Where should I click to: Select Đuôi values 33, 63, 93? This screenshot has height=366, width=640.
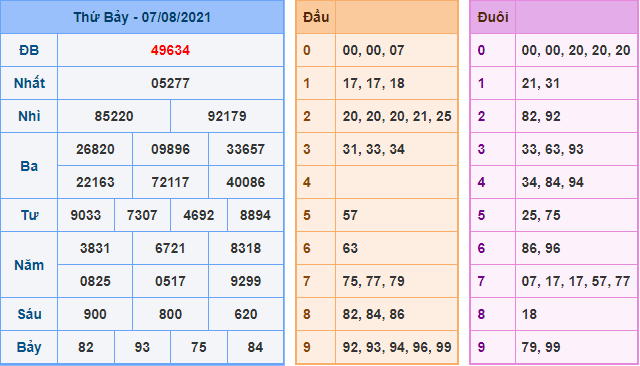point(552,149)
